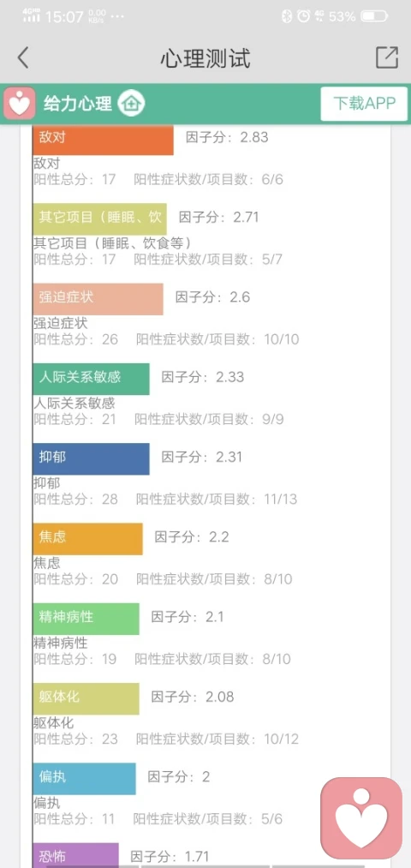Tap the 给力心理 heart logo
411x868 pixels.
click(x=20, y=104)
